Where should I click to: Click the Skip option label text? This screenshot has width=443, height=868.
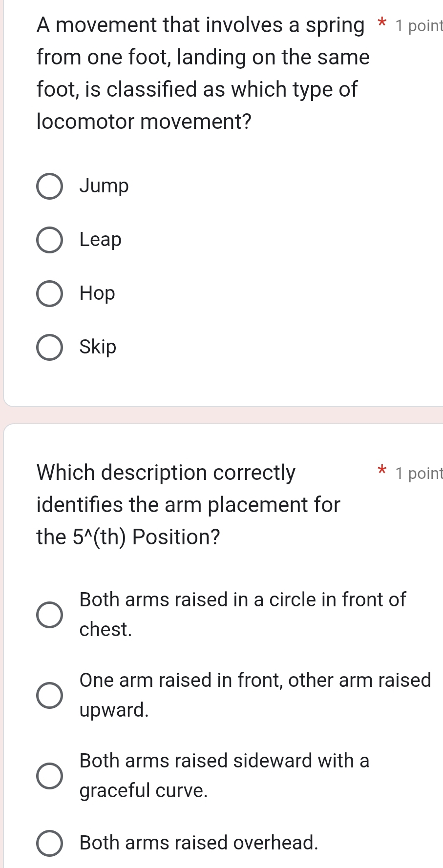[98, 347]
